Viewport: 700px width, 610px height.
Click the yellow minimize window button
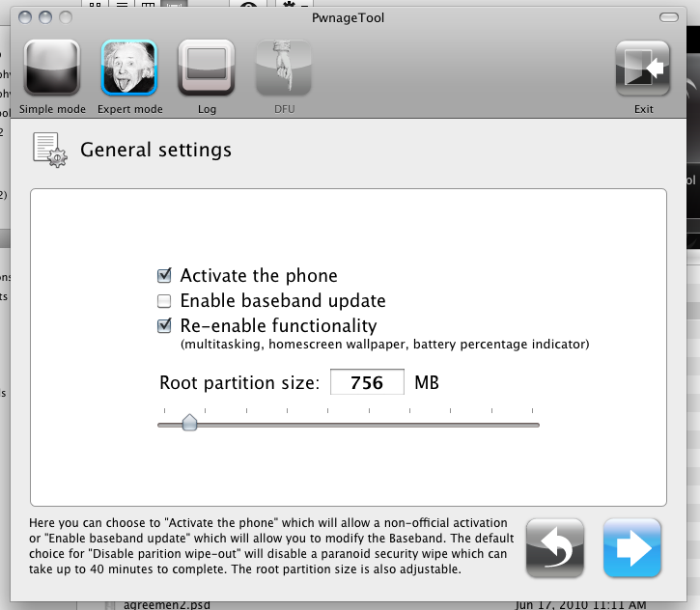click(45, 17)
